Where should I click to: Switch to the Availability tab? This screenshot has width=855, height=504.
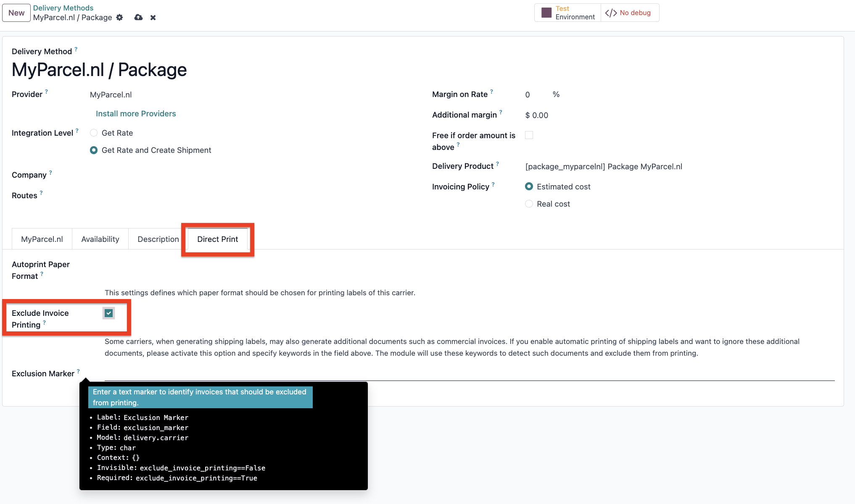100,239
